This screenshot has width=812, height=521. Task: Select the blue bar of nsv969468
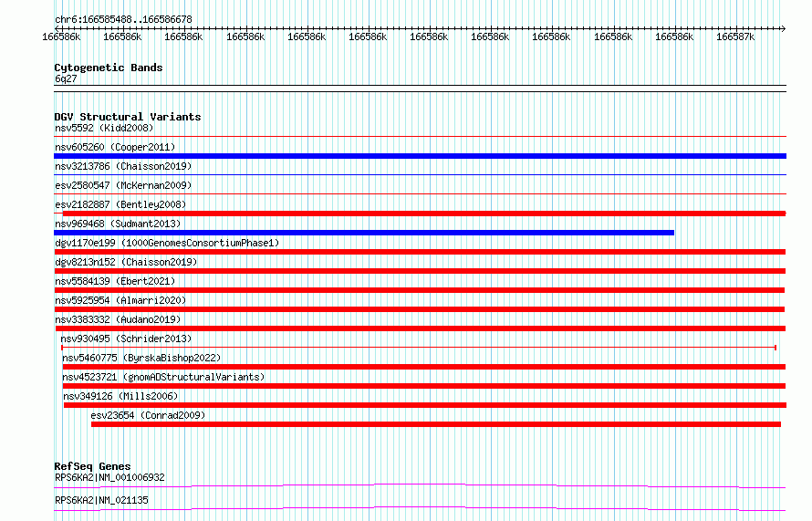coord(364,233)
